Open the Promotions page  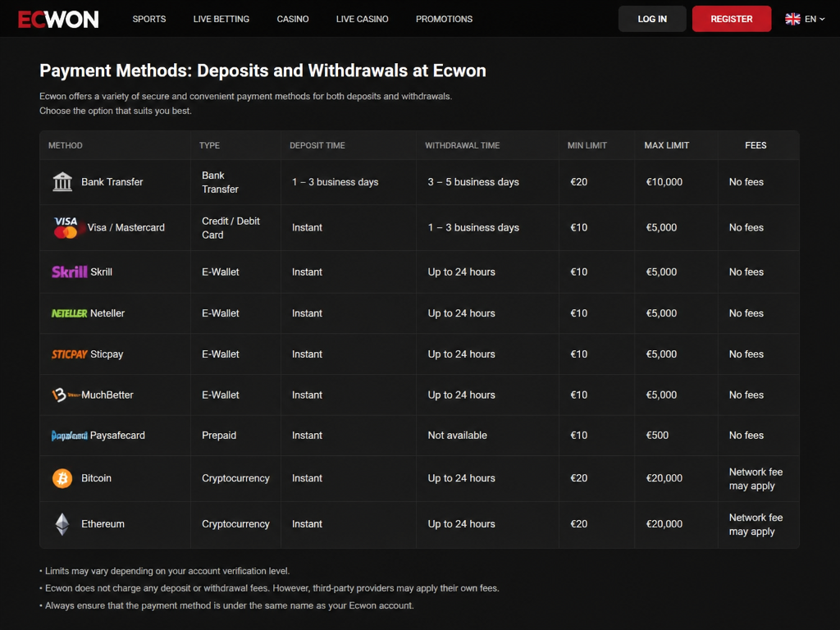(x=444, y=19)
